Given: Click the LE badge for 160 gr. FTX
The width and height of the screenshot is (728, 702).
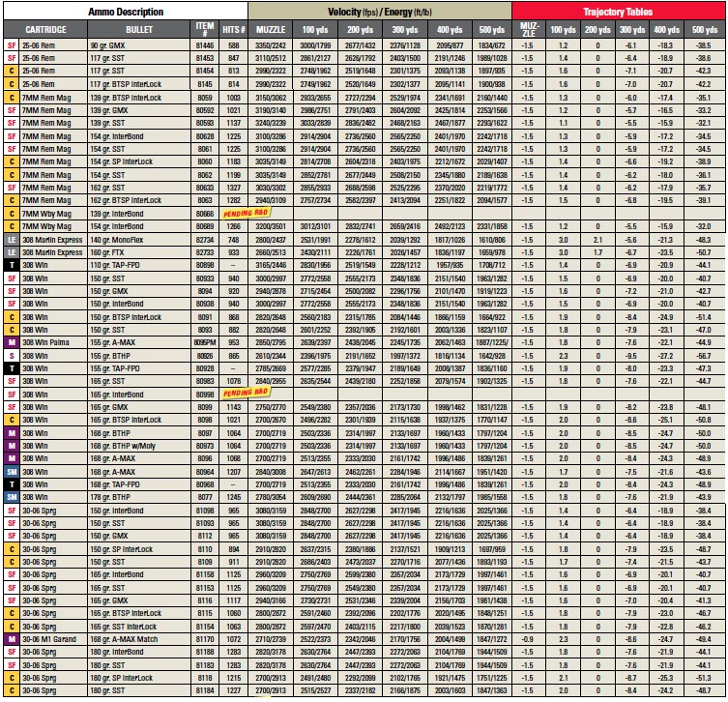Looking at the screenshot, I should tap(12, 252).
